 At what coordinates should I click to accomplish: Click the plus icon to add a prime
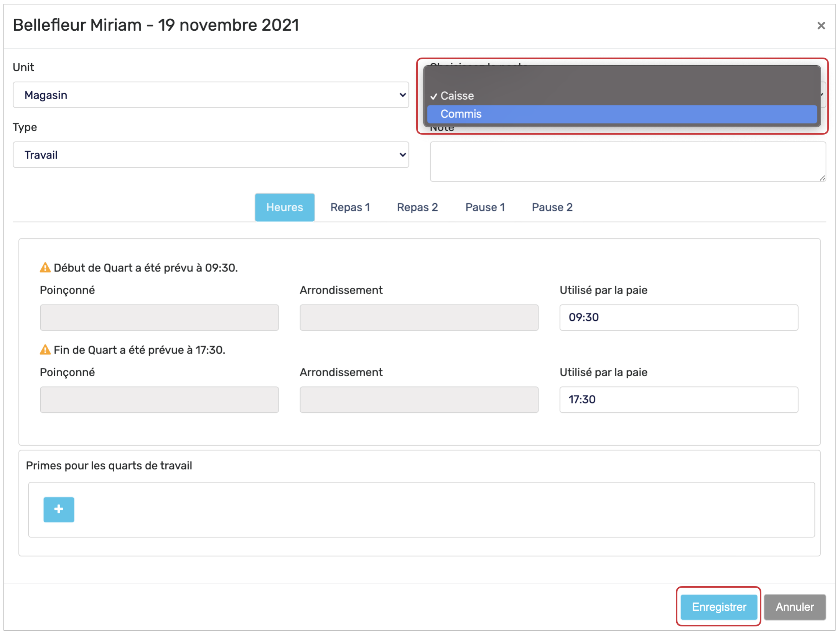pos(59,509)
